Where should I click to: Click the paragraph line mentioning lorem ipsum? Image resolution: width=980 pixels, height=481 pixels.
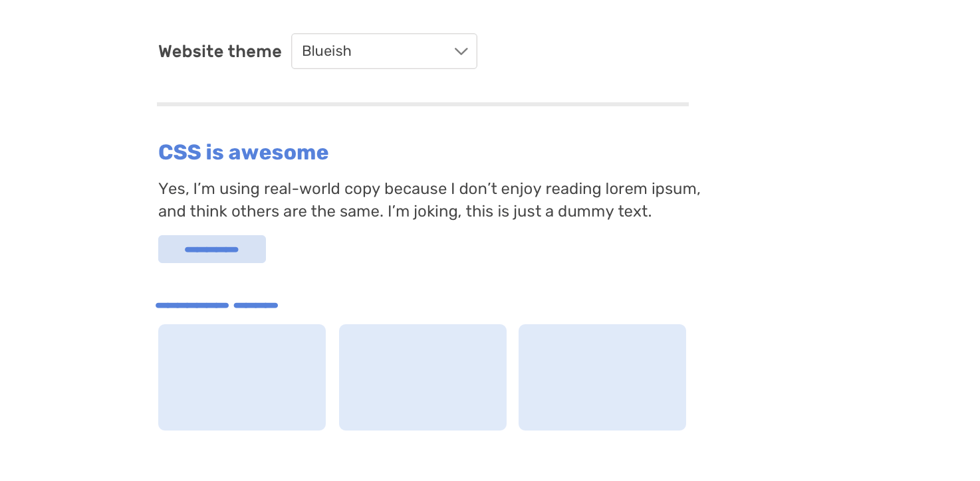[429, 189]
